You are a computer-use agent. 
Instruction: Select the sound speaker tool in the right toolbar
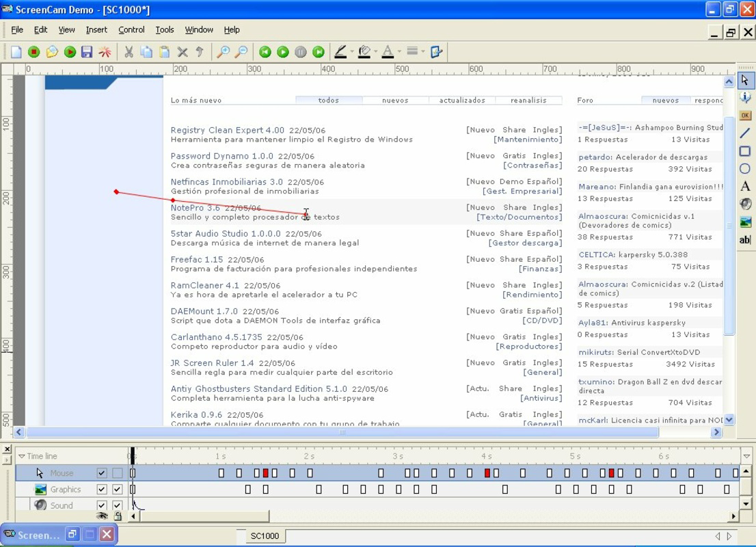tap(745, 204)
